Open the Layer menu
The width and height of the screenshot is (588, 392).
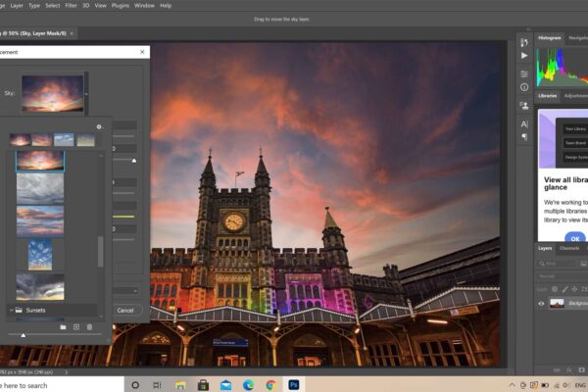[17, 6]
